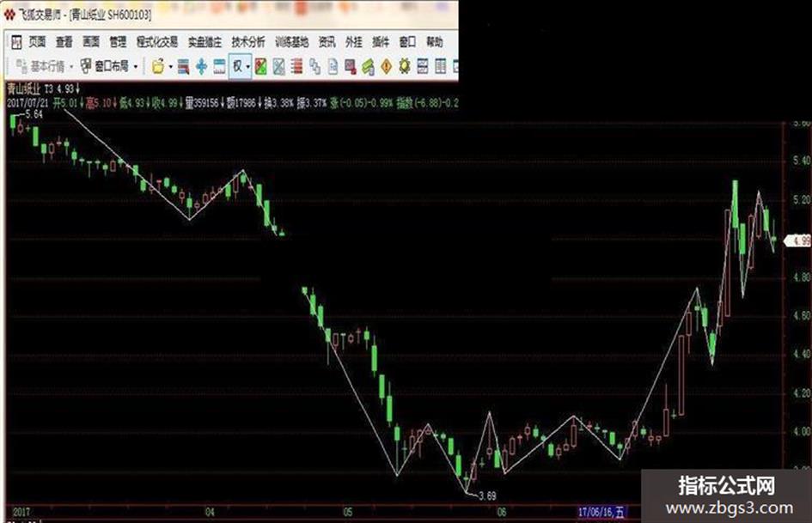Click the 5.20 price axis label
This screenshot has height=523, width=812.
coord(802,200)
